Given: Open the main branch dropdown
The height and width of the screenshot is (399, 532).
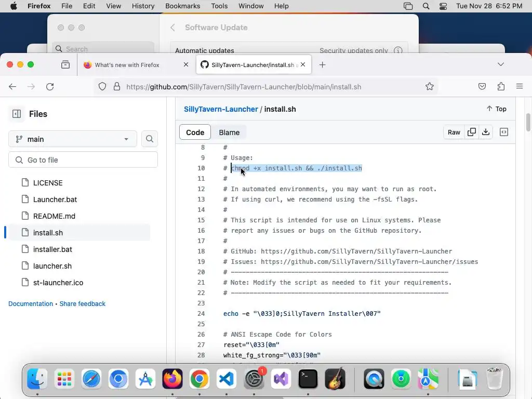Looking at the screenshot, I should pyautogui.click(x=73, y=139).
